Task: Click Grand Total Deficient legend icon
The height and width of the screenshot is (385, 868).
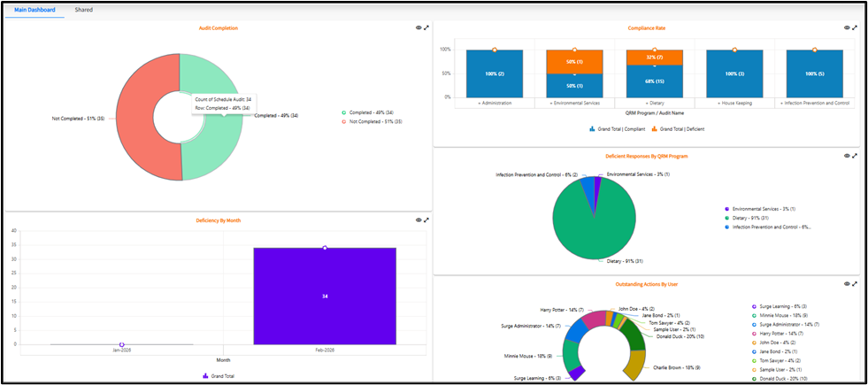Action: (x=655, y=129)
